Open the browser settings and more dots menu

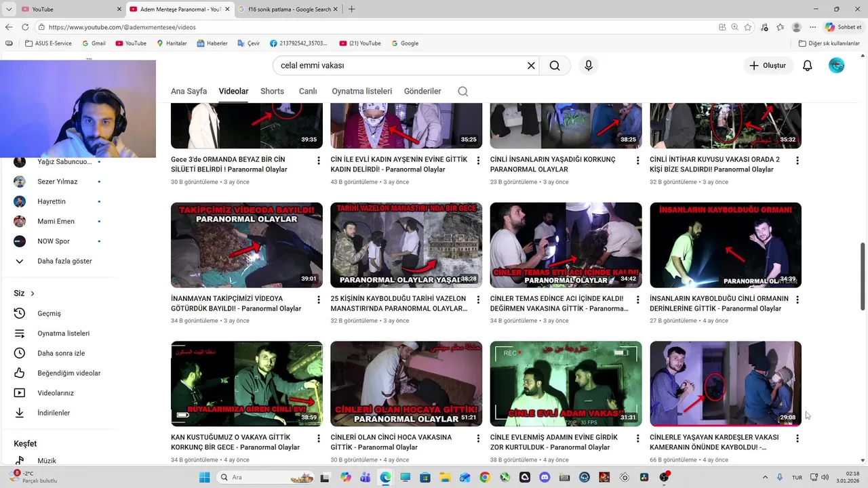click(812, 27)
